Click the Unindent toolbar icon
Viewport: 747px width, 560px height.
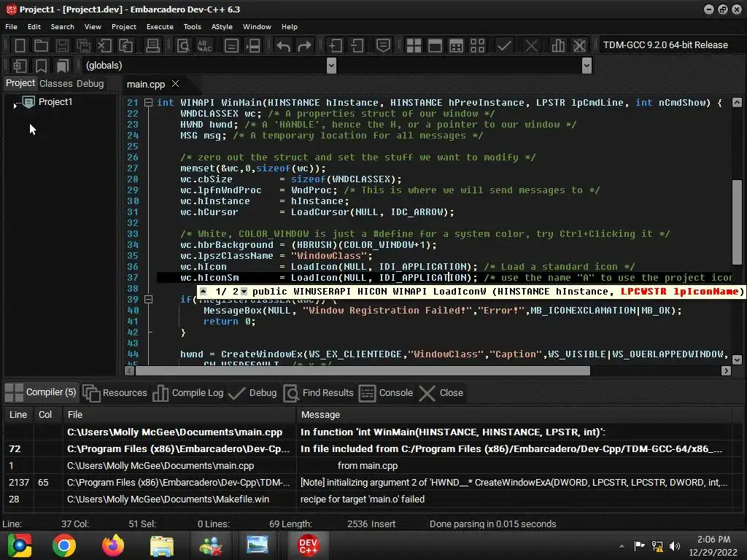point(357,46)
